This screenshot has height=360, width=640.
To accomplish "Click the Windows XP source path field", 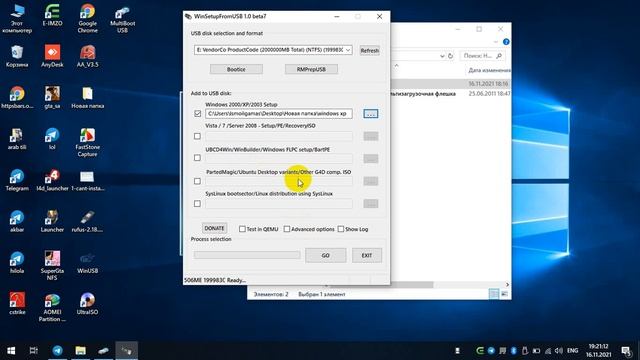I will (278, 113).
